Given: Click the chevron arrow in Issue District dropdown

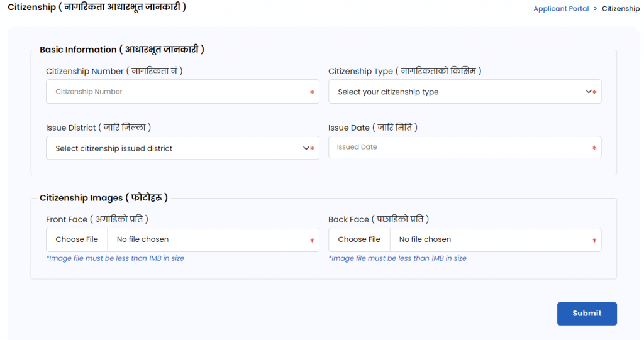Looking at the screenshot, I should tap(306, 148).
